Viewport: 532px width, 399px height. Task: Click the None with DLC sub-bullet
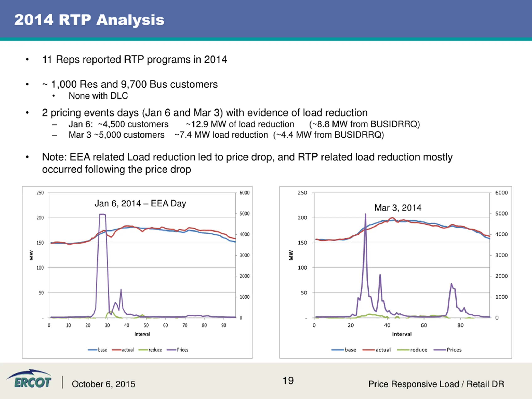coord(98,96)
